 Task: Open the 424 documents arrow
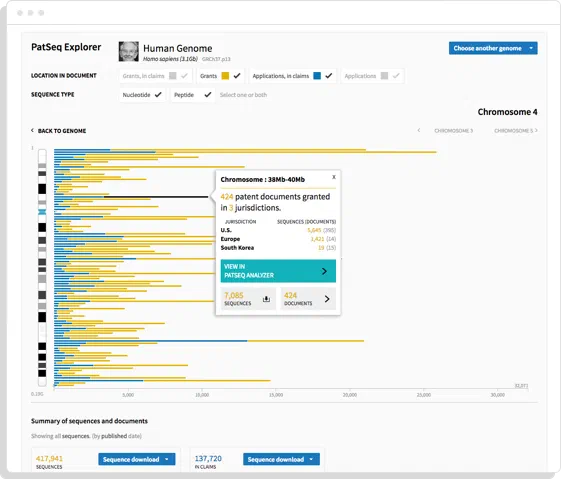pos(327,299)
